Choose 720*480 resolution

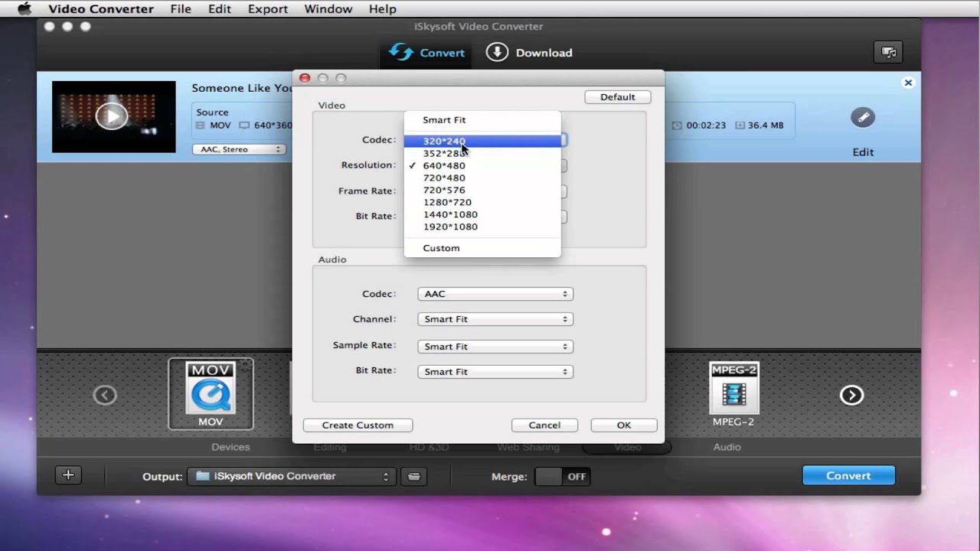click(482, 178)
